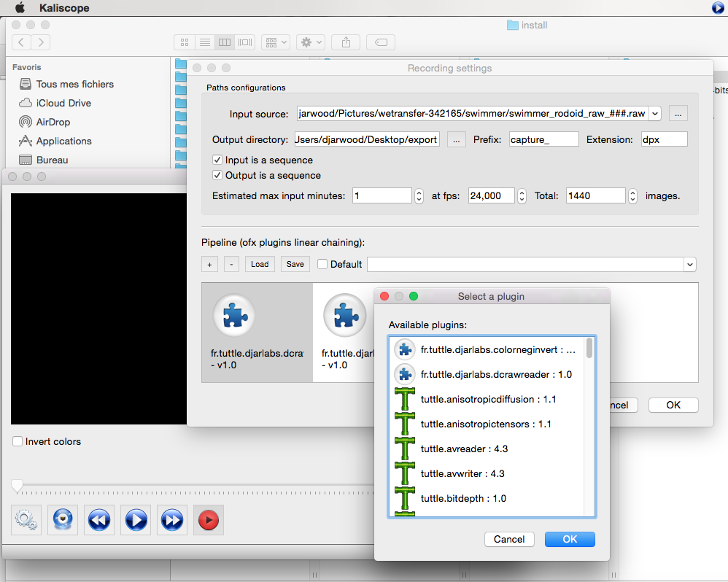Click Finder edit tags button
Screen dimensions: 728x582
(381, 42)
